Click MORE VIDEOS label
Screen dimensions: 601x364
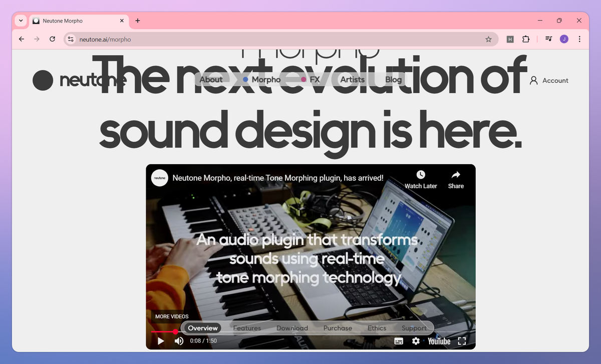point(172,316)
